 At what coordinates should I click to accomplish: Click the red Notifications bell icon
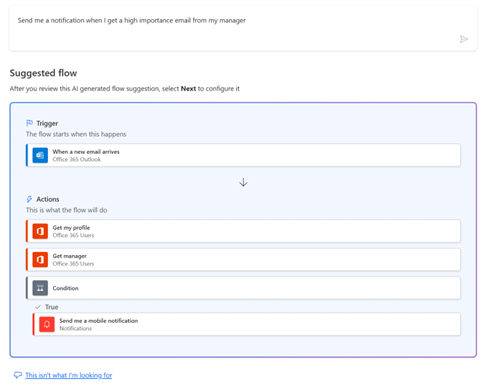(x=47, y=324)
